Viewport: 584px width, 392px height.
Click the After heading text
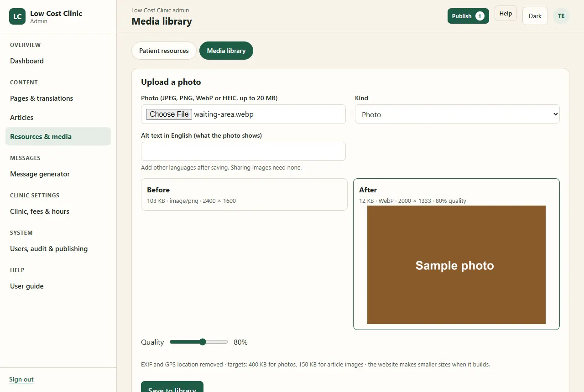368,190
